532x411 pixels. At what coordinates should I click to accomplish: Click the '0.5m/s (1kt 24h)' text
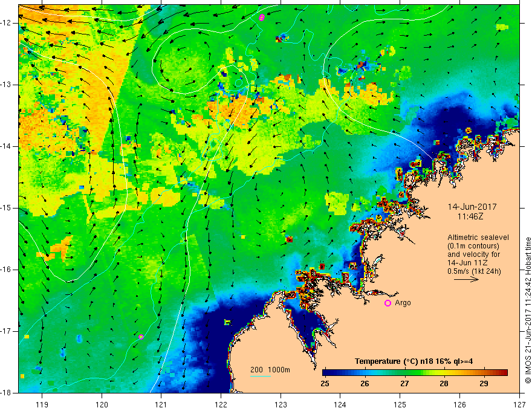[x=474, y=271]
